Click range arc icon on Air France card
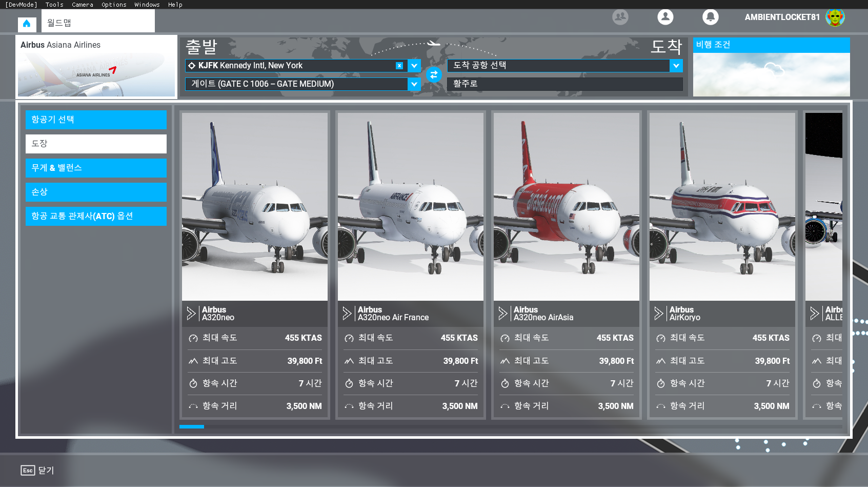Screen dimensions: 868x487 click(349, 406)
